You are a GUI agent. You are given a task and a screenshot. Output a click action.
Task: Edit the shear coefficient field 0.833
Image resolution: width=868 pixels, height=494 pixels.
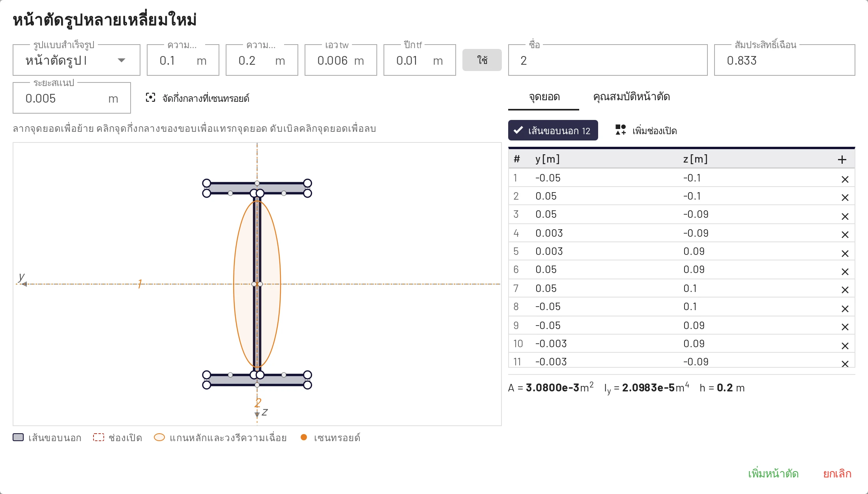click(x=784, y=60)
